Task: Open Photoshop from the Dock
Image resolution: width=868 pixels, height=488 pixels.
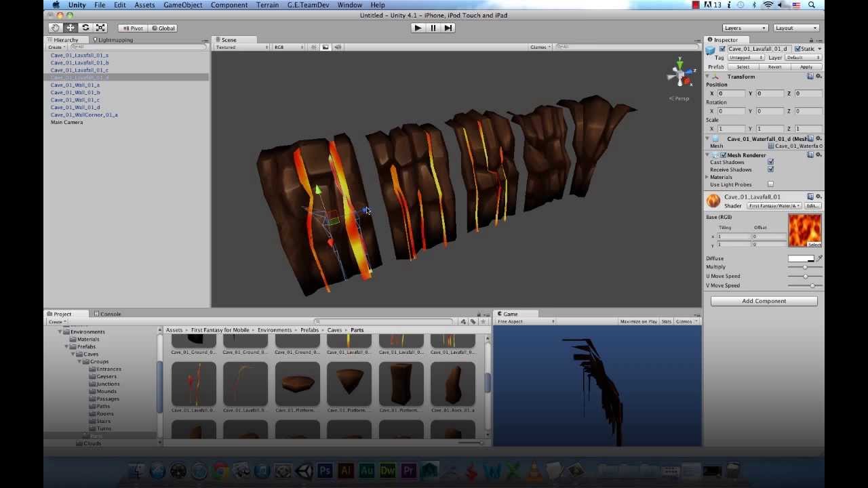Action: click(x=325, y=470)
